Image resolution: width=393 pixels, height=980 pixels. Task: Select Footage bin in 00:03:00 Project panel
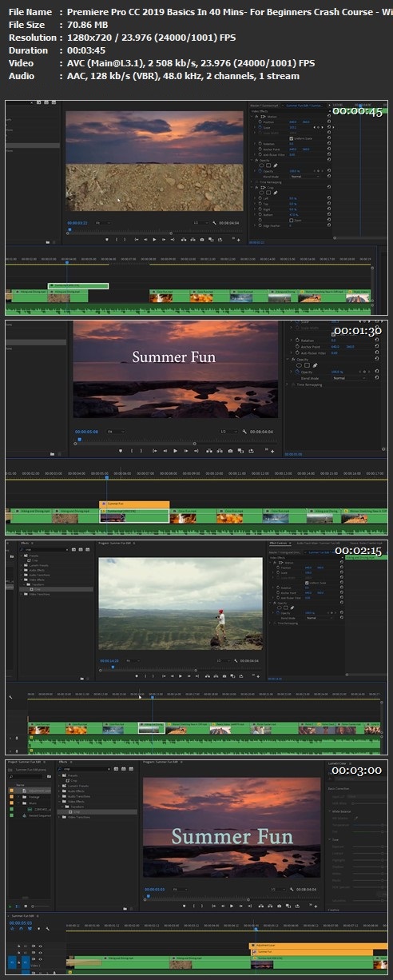click(34, 796)
